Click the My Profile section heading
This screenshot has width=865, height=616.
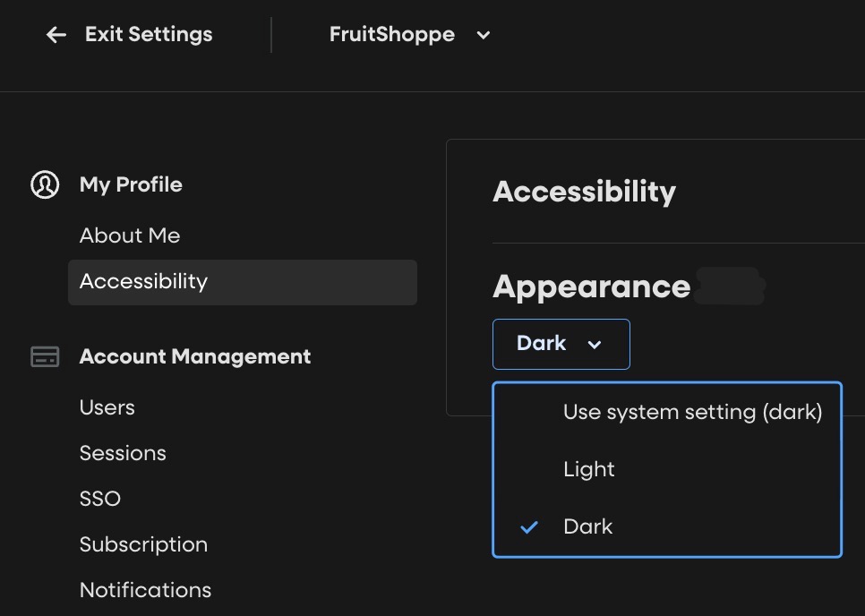click(x=131, y=184)
